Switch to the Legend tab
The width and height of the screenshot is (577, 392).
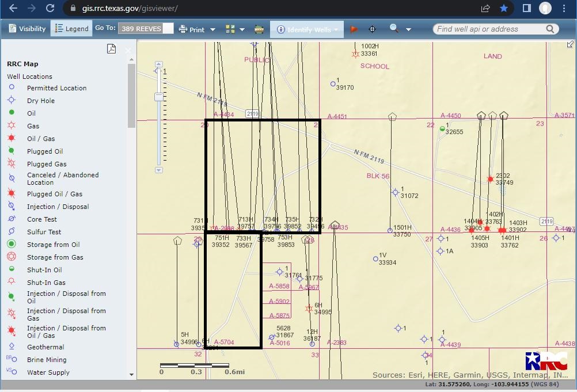click(71, 29)
